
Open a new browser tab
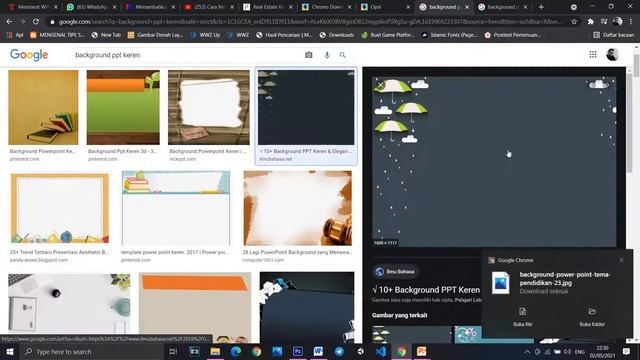541,7
